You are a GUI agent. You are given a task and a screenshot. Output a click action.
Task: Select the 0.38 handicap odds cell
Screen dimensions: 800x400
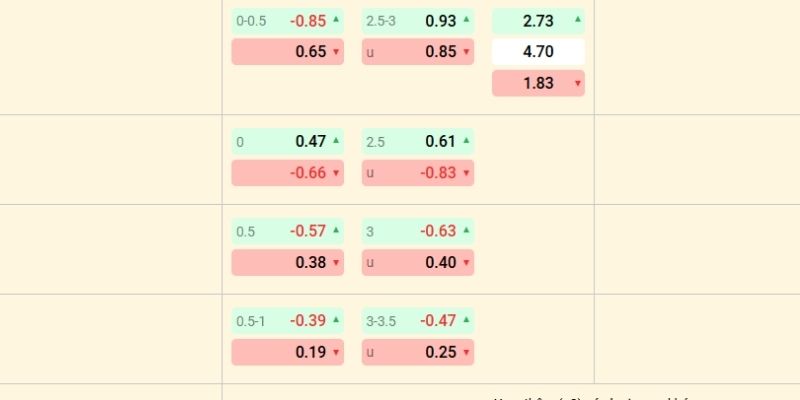pyautogui.click(x=287, y=263)
